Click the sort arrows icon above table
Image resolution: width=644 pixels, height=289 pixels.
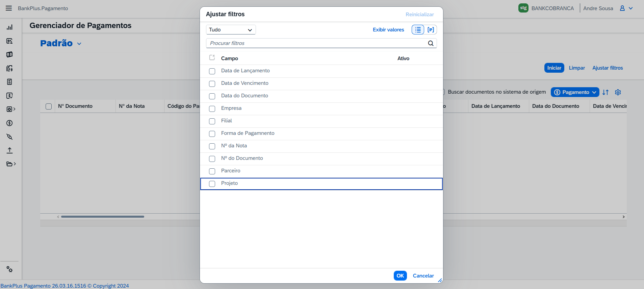click(606, 92)
